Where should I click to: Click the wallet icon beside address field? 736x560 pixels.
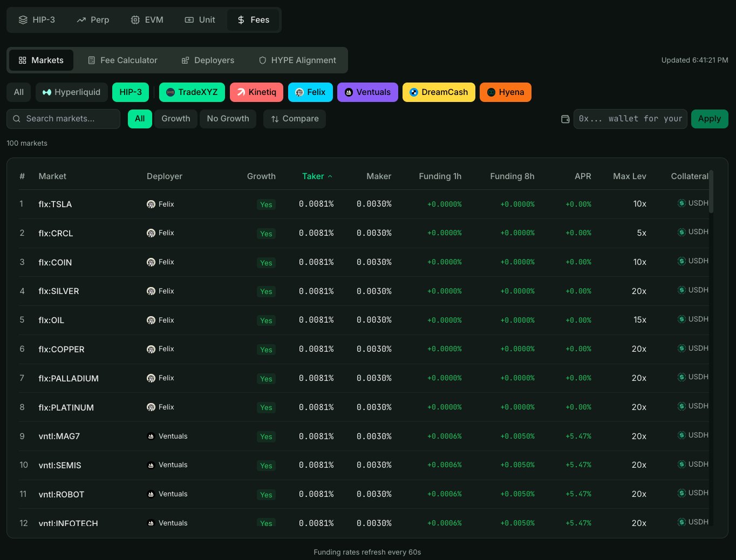[565, 119]
